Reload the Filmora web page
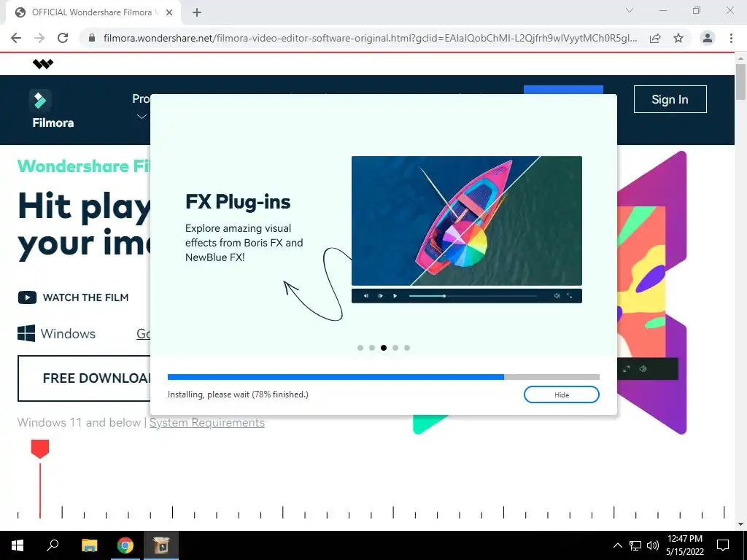 (x=63, y=38)
